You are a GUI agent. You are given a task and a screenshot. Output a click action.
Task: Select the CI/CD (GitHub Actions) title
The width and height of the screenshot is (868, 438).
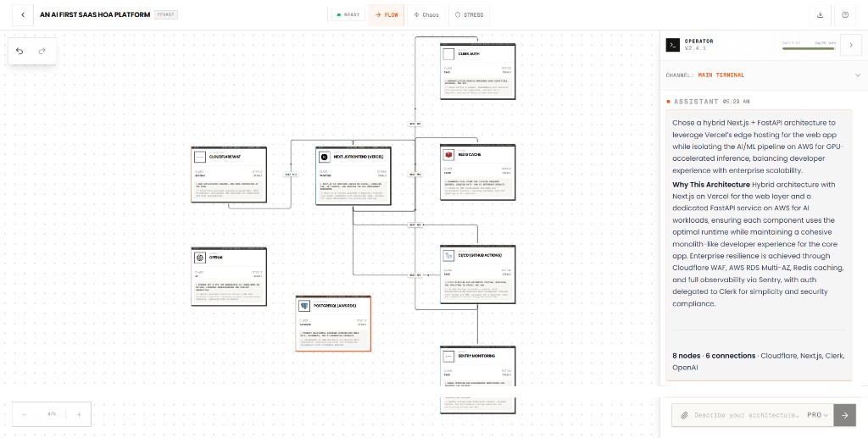tap(480, 256)
